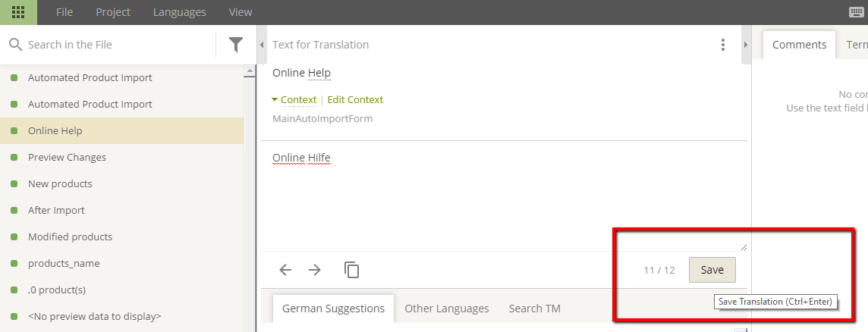Collapse the right panel arrow
Screen dimensions: 868x332
tap(746, 45)
